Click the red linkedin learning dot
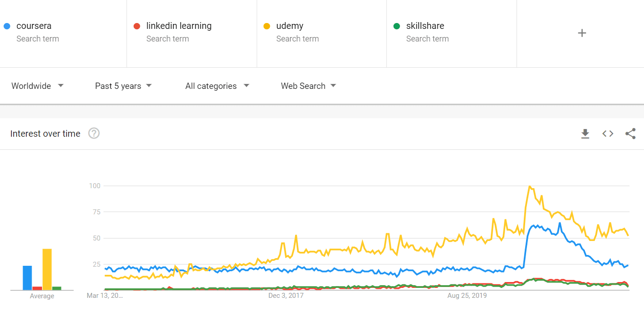Viewport: 644px width, 324px height. click(137, 26)
